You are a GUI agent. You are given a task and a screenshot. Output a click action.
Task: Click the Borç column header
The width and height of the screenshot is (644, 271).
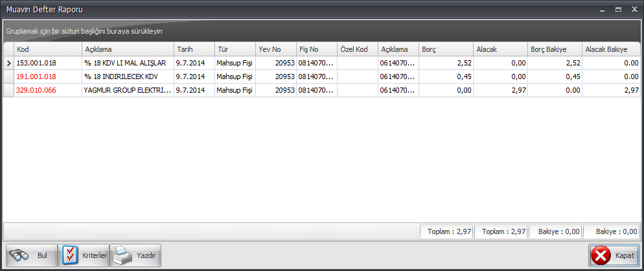446,49
